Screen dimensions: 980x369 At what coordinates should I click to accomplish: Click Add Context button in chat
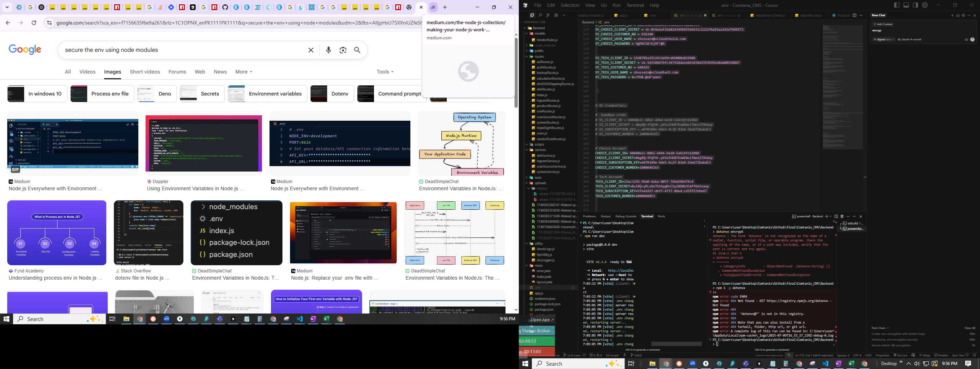point(883,24)
